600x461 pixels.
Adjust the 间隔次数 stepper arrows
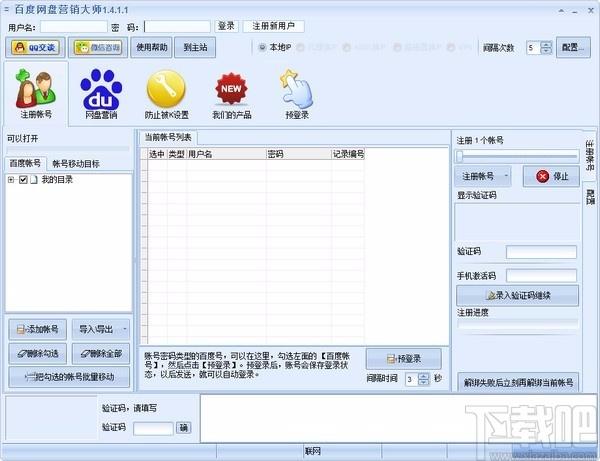coord(546,47)
